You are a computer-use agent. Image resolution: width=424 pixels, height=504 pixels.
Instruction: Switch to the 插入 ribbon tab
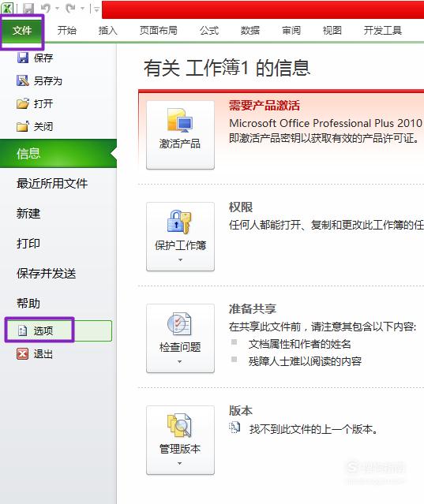(107, 31)
